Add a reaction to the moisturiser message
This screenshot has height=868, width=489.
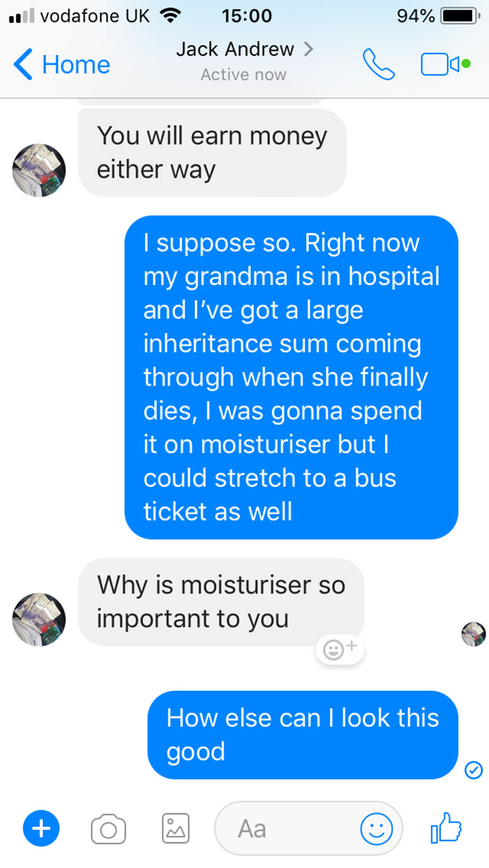coord(340,649)
